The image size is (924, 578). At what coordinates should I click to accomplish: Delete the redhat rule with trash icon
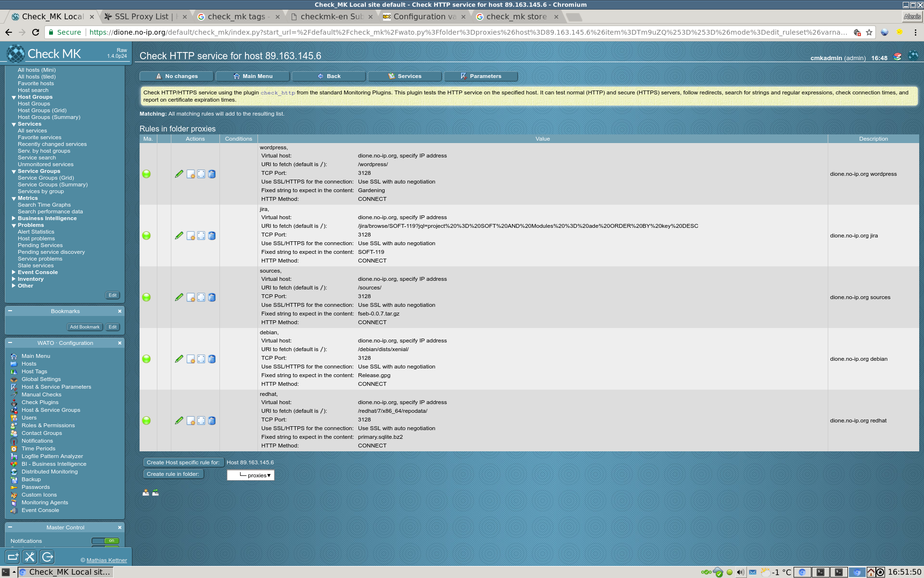click(x=212, y=420)
